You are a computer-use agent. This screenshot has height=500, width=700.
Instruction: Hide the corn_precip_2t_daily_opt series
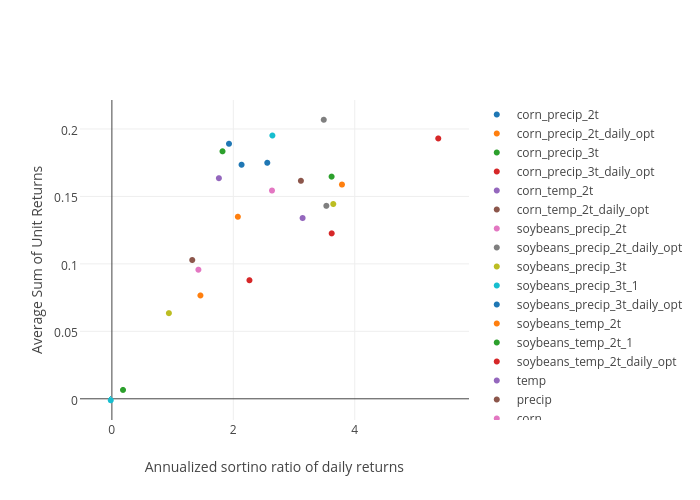point(585,133)
